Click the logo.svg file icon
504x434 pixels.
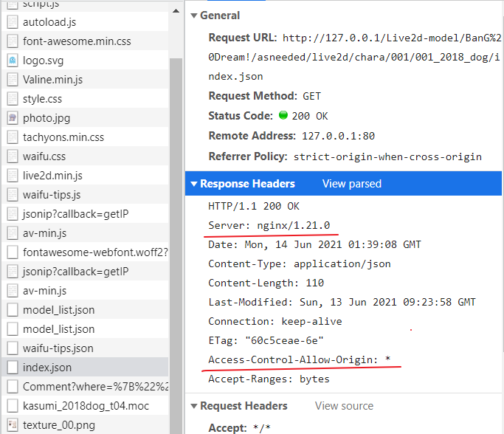tap(13, 61)
